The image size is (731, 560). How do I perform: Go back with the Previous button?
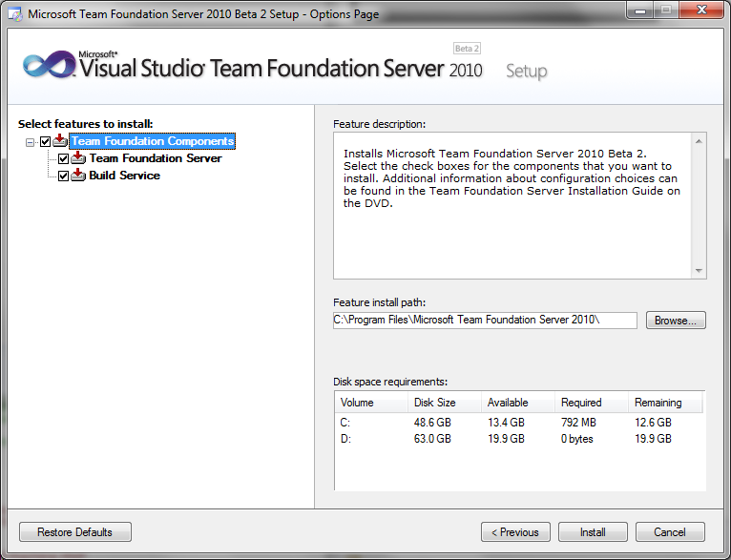coord(515,532)
